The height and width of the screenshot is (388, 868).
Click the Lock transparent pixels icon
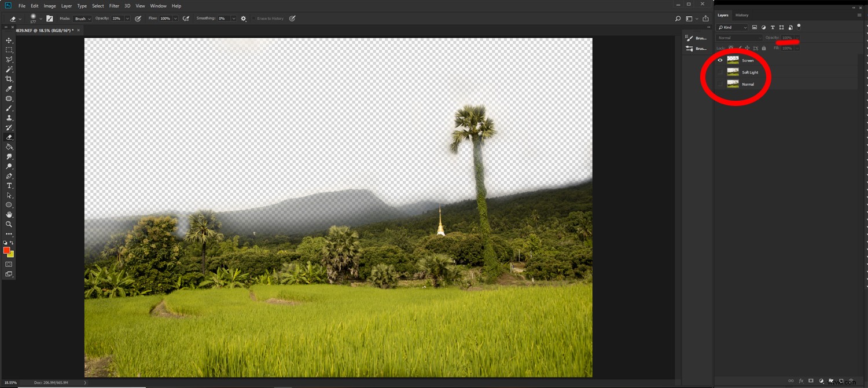click(731, 48)
